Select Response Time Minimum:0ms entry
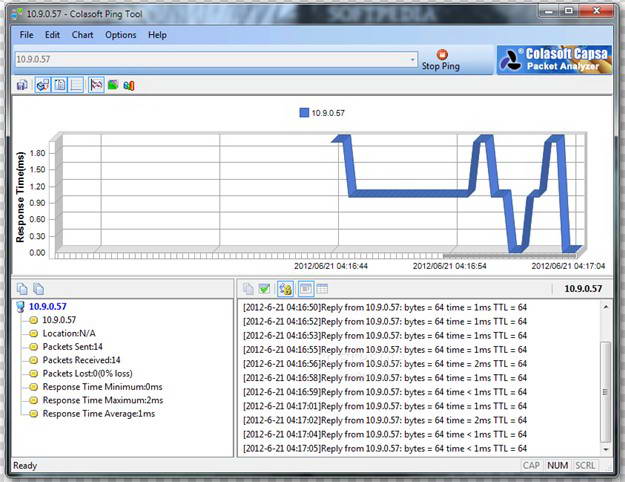The width and height of the screenshot is (625, 482). coord(102,387)
